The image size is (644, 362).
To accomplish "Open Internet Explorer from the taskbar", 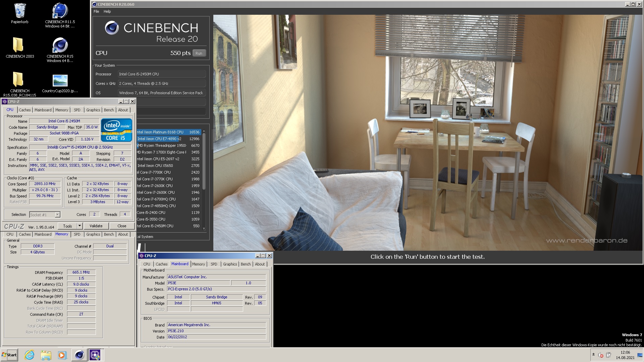I will pos(30,355).
